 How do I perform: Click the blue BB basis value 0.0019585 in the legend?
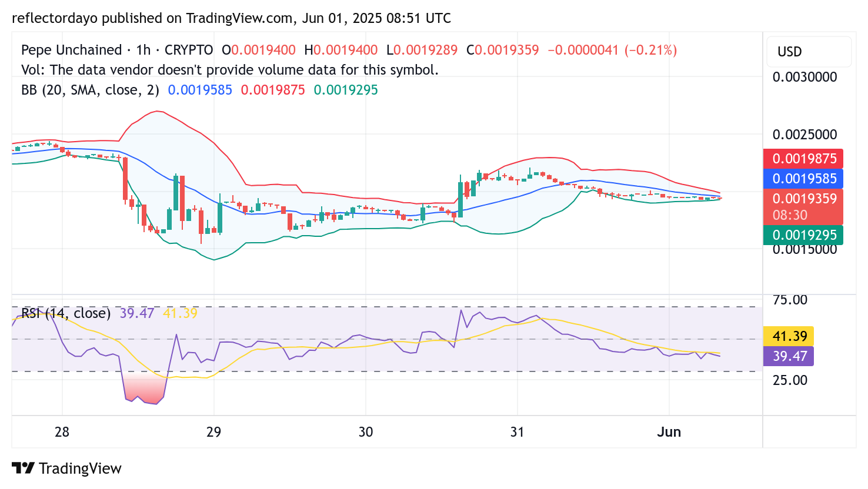pyautogui.click(x=200, y=90)
